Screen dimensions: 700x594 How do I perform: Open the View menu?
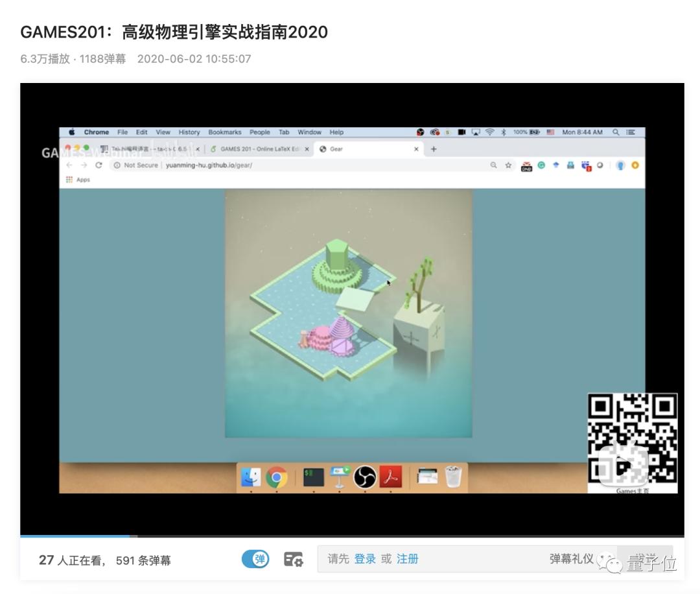163,132
